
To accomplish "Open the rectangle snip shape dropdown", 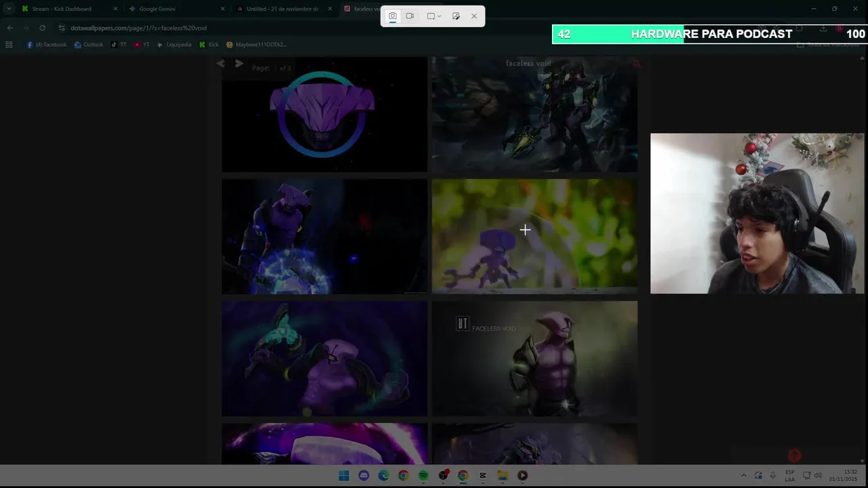I will click(x=434, y=16).
